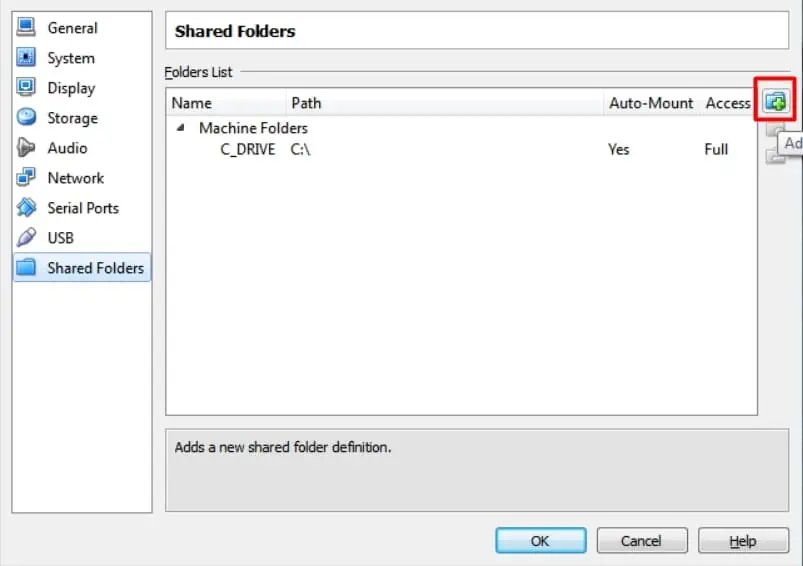Click the Auto-Mount column header

[651, 103]
